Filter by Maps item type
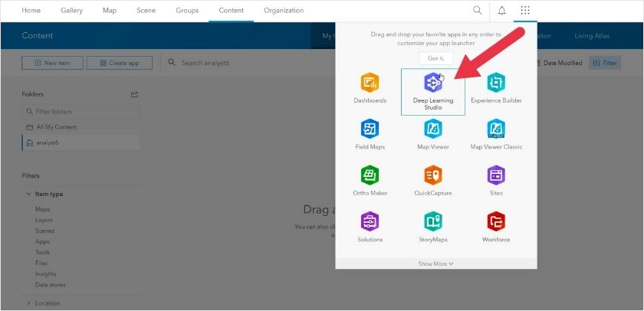Image resolution: width=644 pixels, height=311 pixels. click(x=42, y=209)
